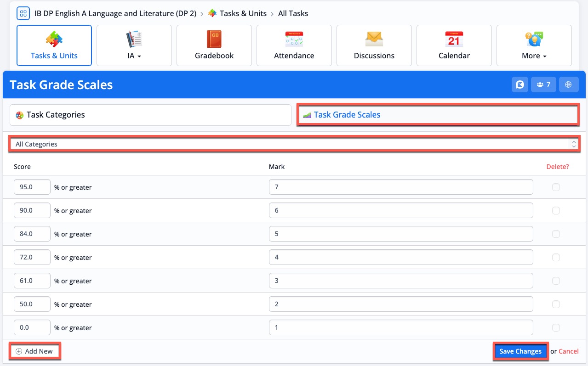
Task: Open the Calendar tab
Action: 454,45
